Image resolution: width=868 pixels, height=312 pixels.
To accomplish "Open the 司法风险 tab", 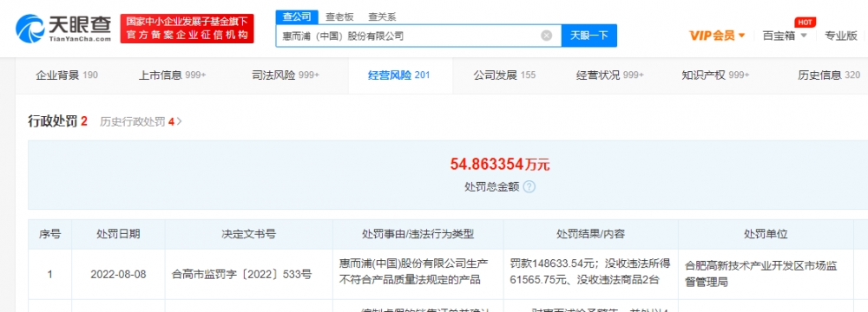I will click(x=285, y=75).
